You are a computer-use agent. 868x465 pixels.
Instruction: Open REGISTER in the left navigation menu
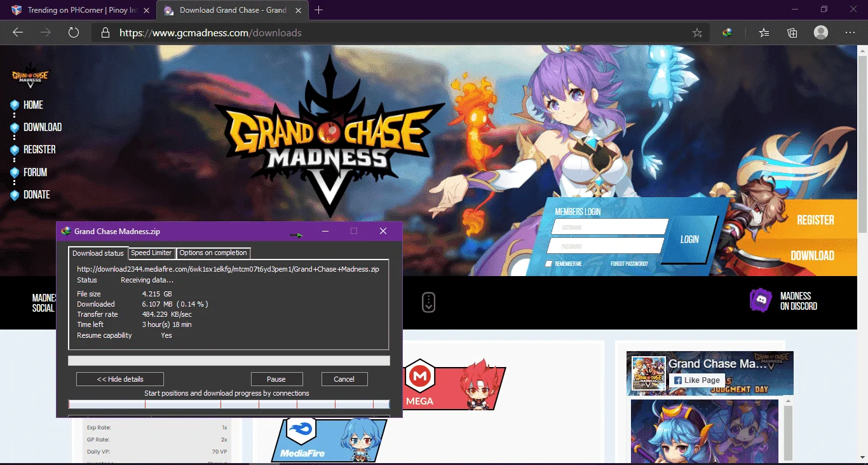point(39,149)
